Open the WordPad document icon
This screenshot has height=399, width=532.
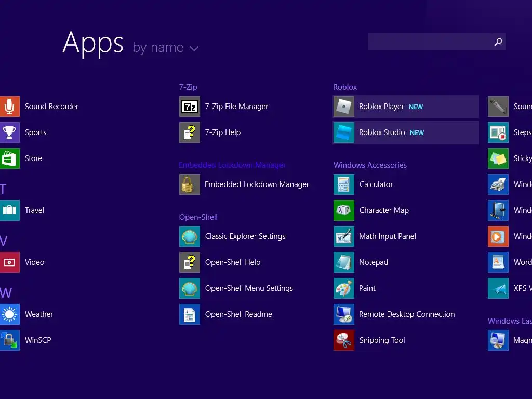tap(498, 262)
